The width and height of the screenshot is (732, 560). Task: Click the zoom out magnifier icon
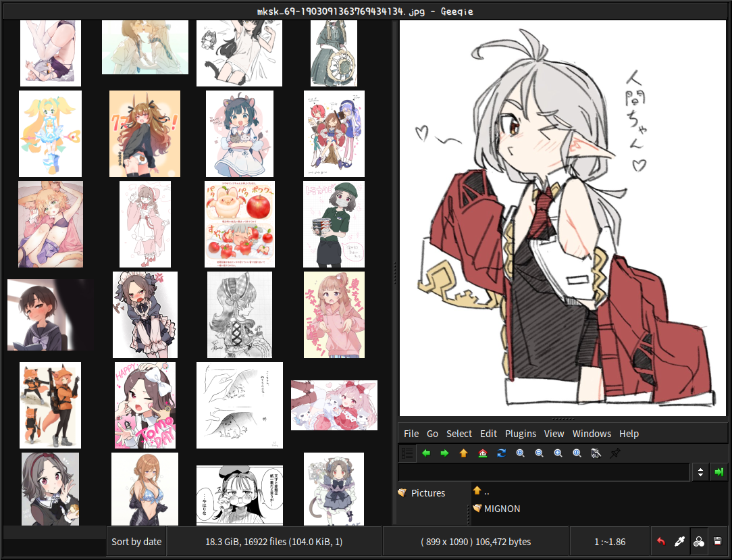click(539, 453)
